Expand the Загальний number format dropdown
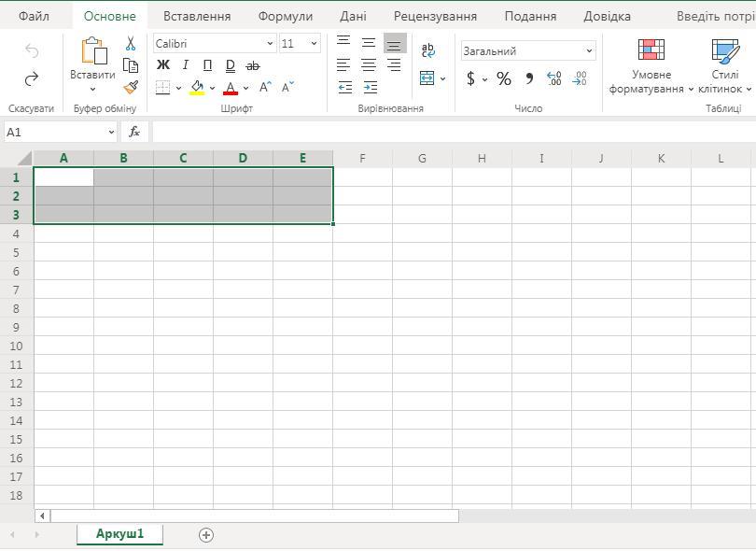The image size is (756, 551). point(589,51)
